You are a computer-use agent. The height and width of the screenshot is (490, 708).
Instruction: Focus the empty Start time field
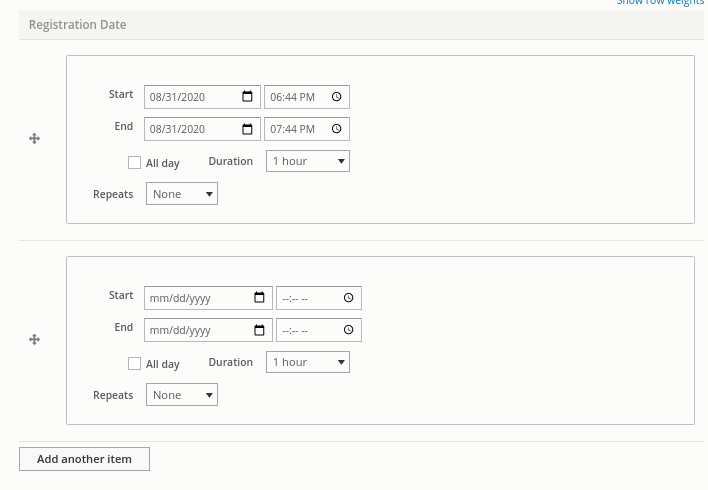coord(319,298)
